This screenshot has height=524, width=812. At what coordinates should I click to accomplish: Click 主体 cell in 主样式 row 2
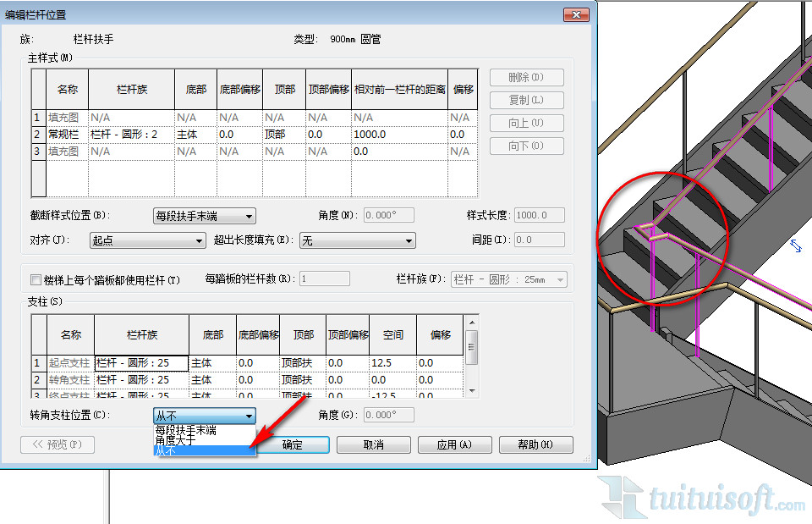tap(195, 135)
